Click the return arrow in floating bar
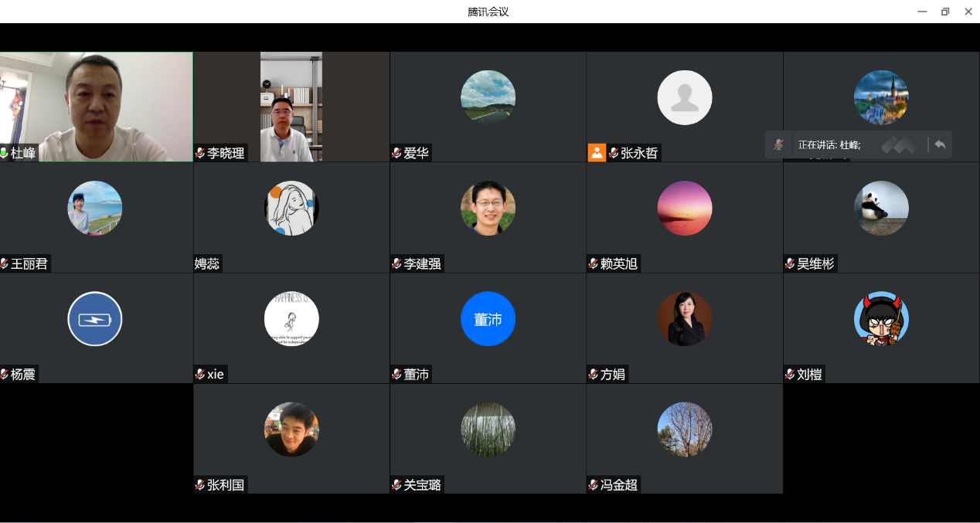 click(x=940, y=144)
